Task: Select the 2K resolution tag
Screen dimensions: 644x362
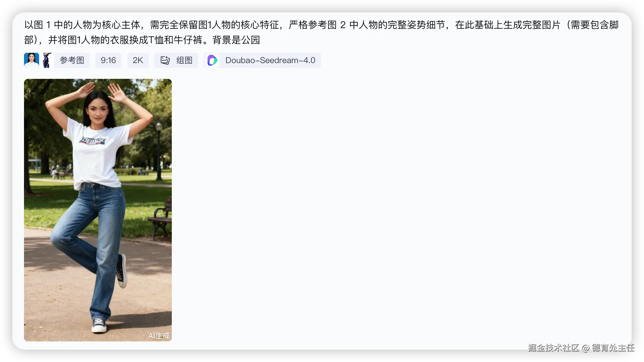Action: [138, 60]
